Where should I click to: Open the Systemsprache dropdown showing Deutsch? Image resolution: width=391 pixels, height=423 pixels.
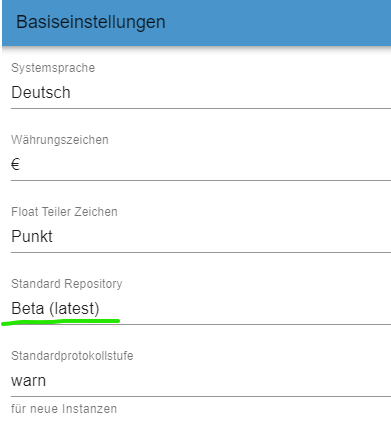point(201,93)
